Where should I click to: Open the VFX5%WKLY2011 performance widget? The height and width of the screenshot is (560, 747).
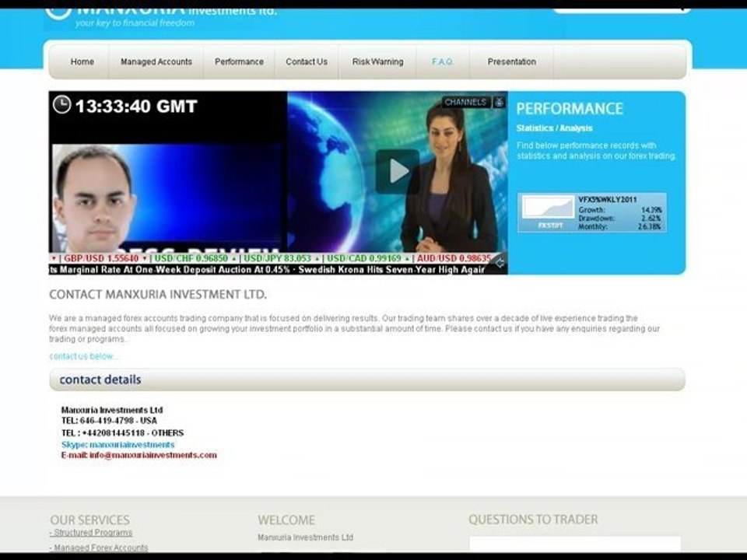[592, 213]
